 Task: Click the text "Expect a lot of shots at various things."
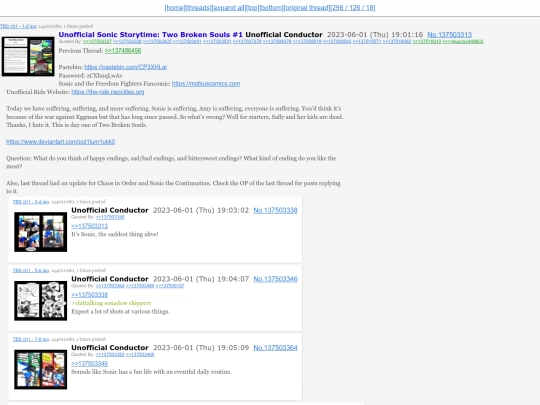click(x=121, y=311)
